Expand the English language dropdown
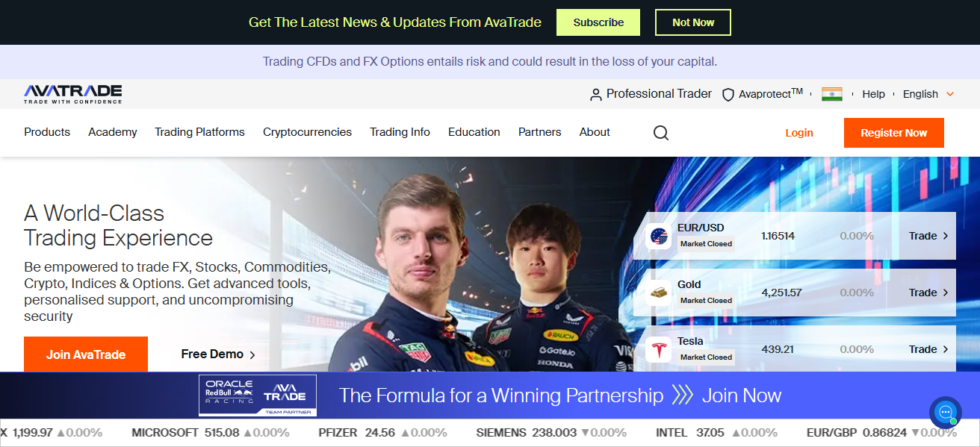This screenshot has height=447, width=980. 928,94
